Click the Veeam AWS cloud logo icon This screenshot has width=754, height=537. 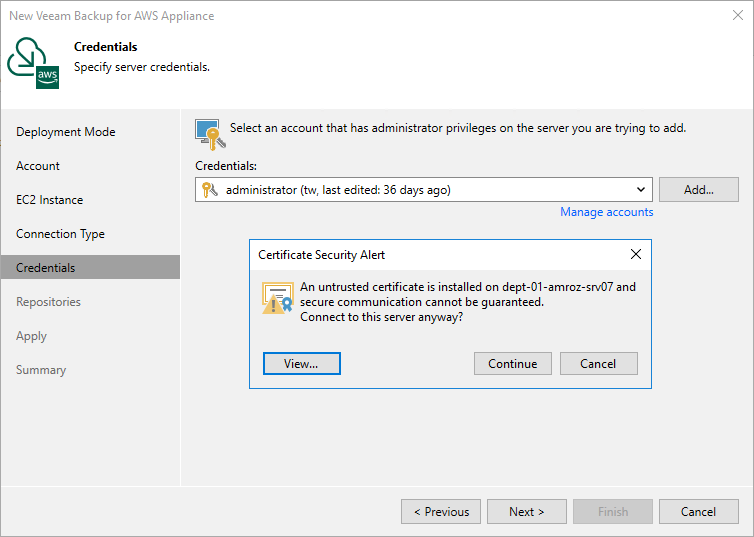point(33,63)
